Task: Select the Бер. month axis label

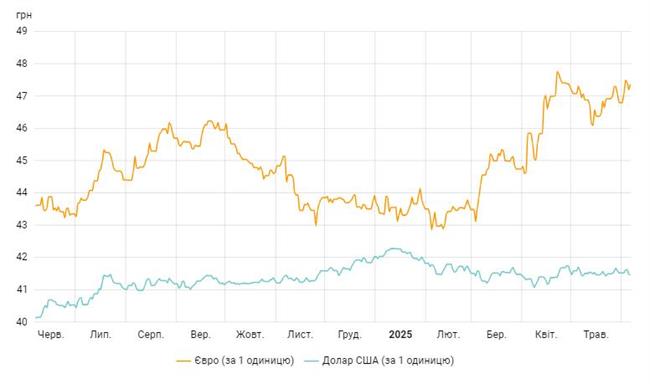Action: (496, 334)
